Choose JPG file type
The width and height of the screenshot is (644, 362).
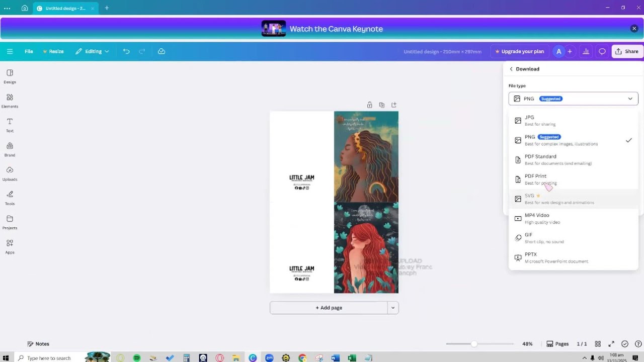[573, 121]
